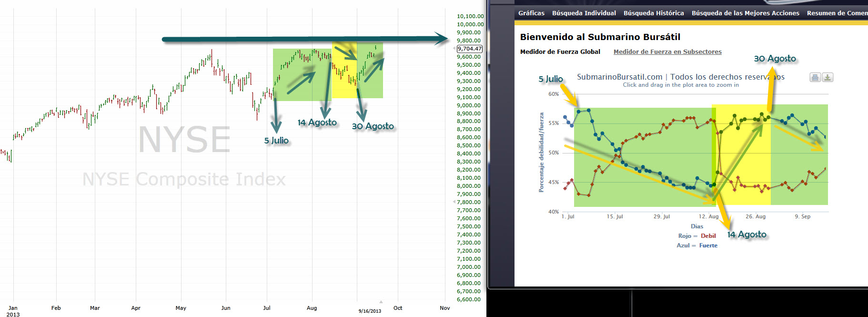Screen dimensions: 868x317
Task: Click the NYSE Composite Index watermark text
Action: (184, 180)
